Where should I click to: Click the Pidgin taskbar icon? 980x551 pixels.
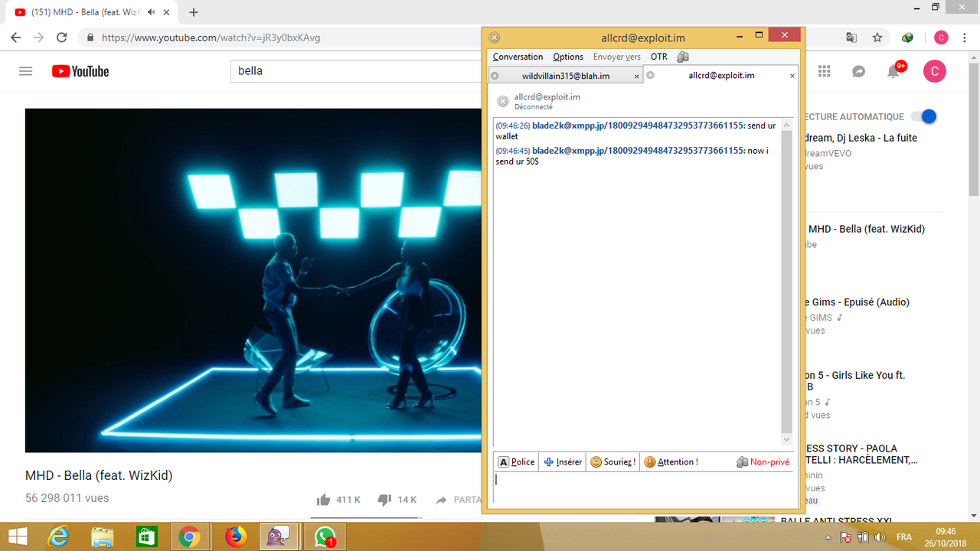[x=277, y=537]
